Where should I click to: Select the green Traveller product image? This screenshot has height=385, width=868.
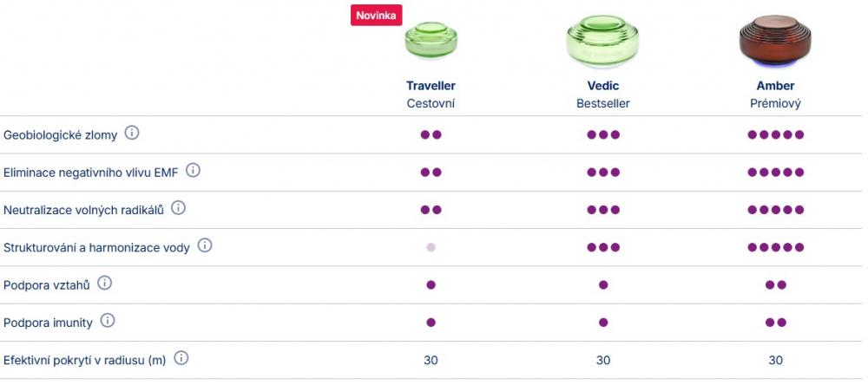431,39
